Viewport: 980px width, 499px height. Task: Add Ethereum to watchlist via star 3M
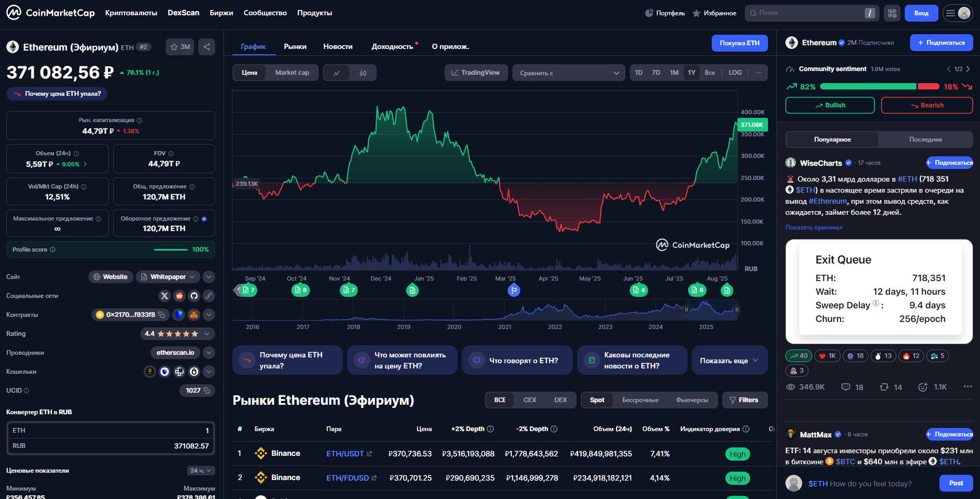(x=180, y=47)
